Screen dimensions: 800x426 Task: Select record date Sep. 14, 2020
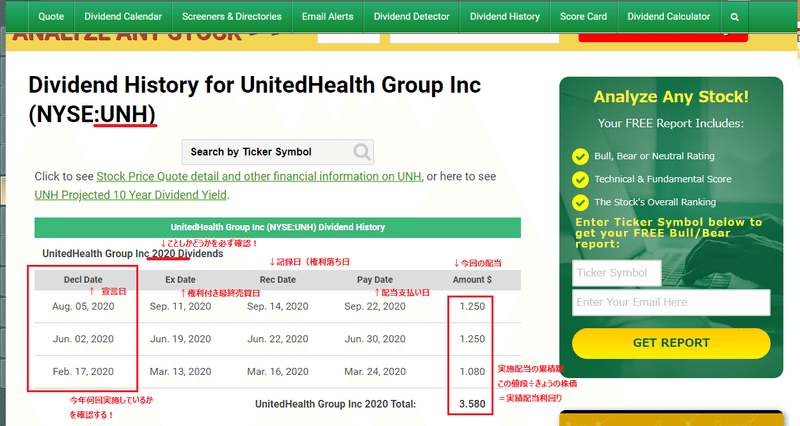pyautogui.click(x=278, y=306)
